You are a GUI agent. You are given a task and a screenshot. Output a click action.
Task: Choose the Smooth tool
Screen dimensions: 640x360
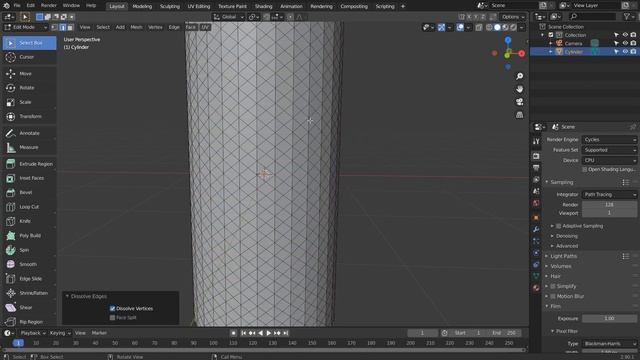29,264
